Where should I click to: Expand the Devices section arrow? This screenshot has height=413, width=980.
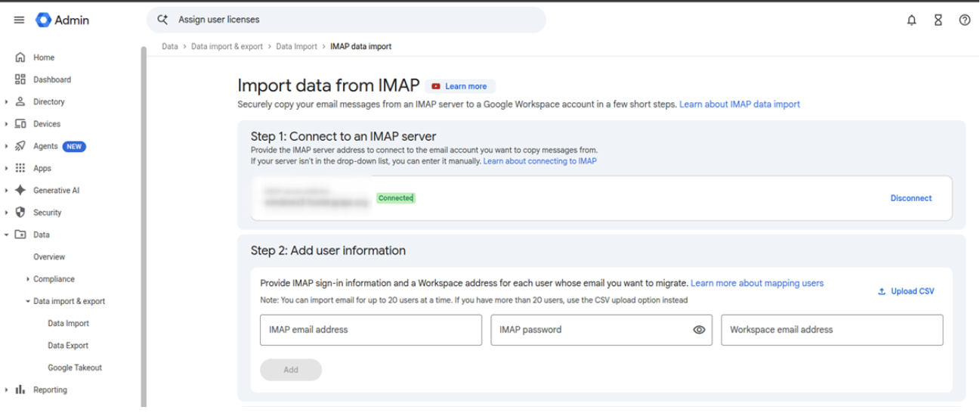tap(7, 124)
